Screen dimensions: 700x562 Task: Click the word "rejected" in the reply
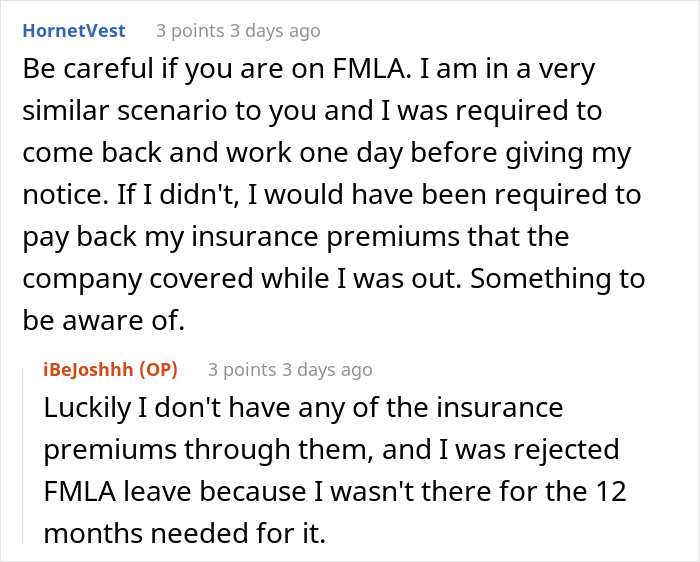coord(573,450)
